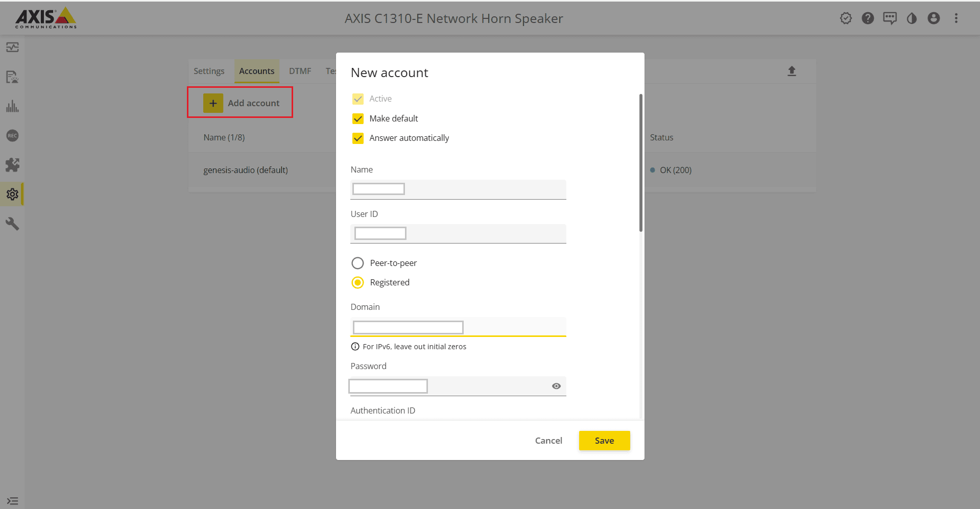Expand the sidebar with bottom menu toggle

coord(12,501)
